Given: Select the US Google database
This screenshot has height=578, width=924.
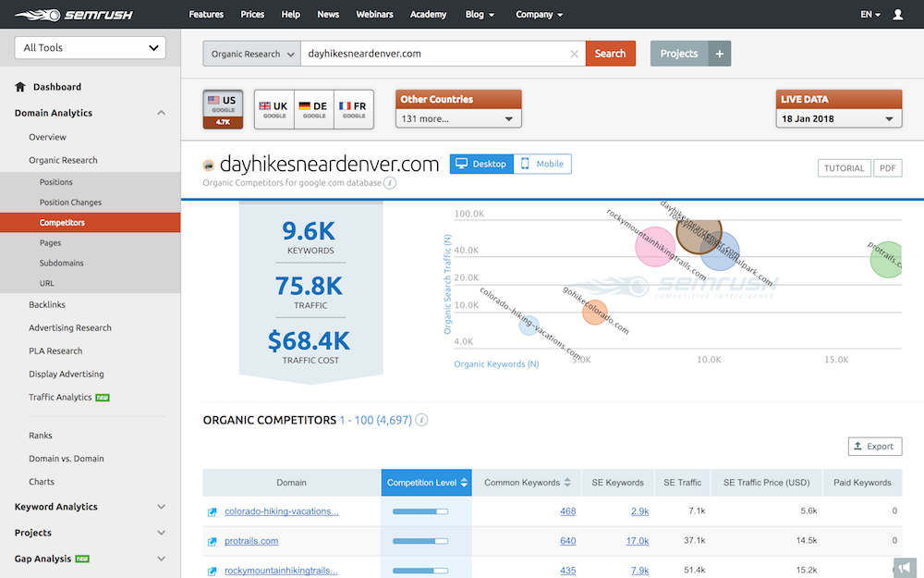Looking at the screenshot, I should [x=223, y=109].
